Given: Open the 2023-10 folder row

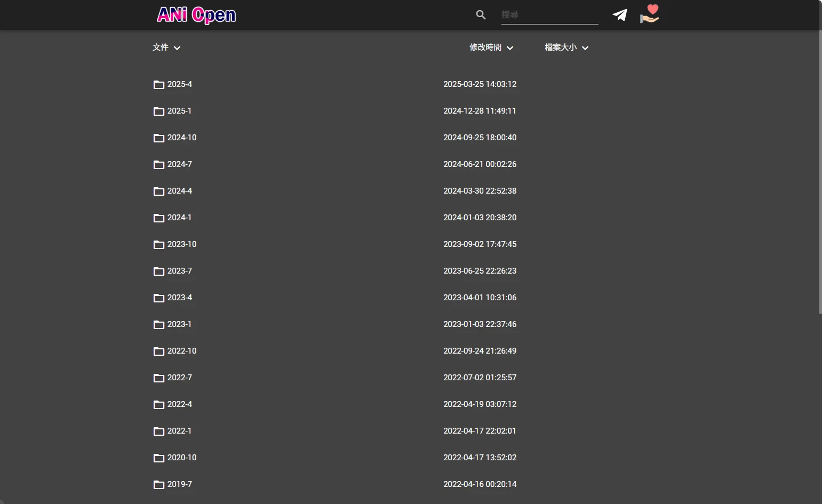Looking at the screenshot, I should click(181, 244).
